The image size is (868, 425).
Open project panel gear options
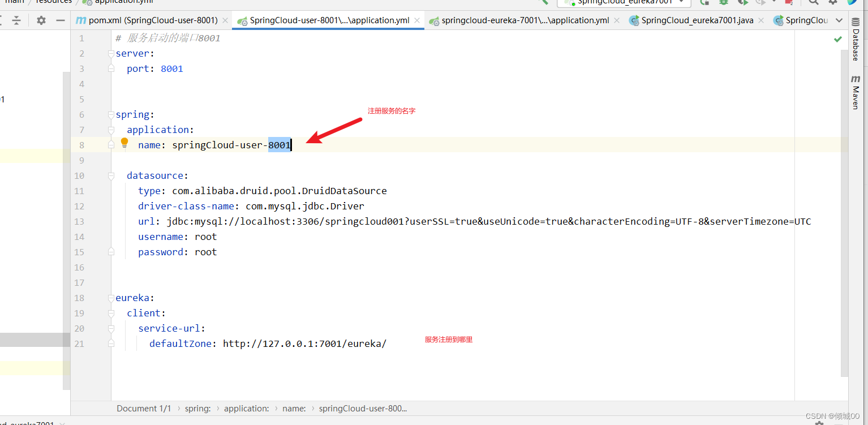[x=41, y=20]
